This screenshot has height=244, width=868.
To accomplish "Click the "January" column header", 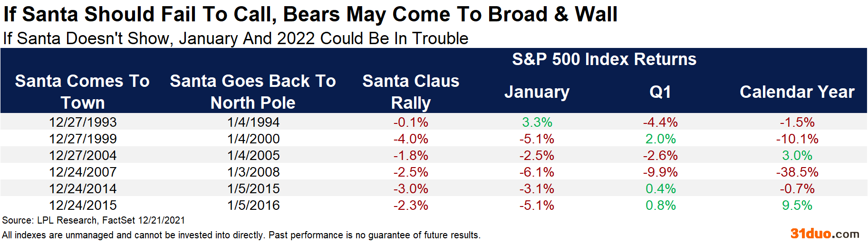I will [537, 92].
